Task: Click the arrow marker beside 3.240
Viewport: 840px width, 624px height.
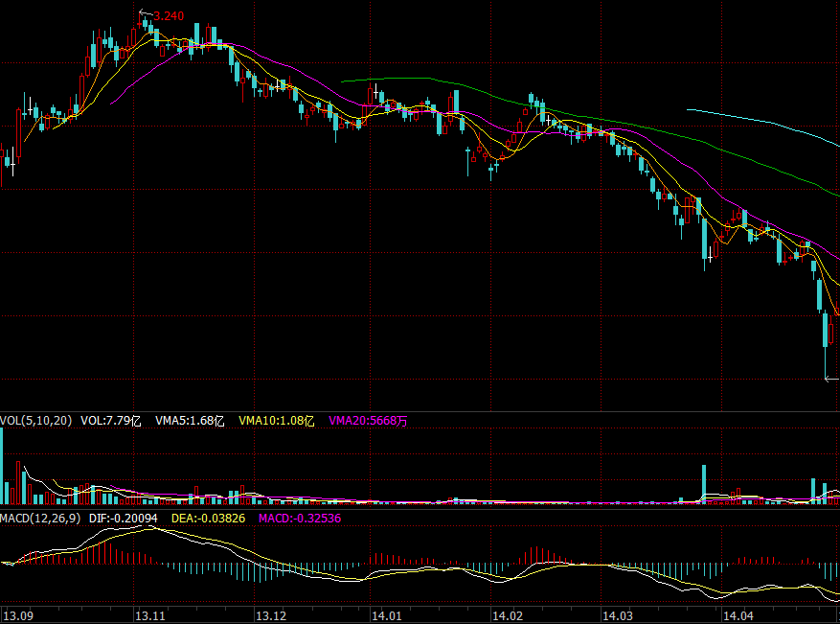Action: click(146, 12)
